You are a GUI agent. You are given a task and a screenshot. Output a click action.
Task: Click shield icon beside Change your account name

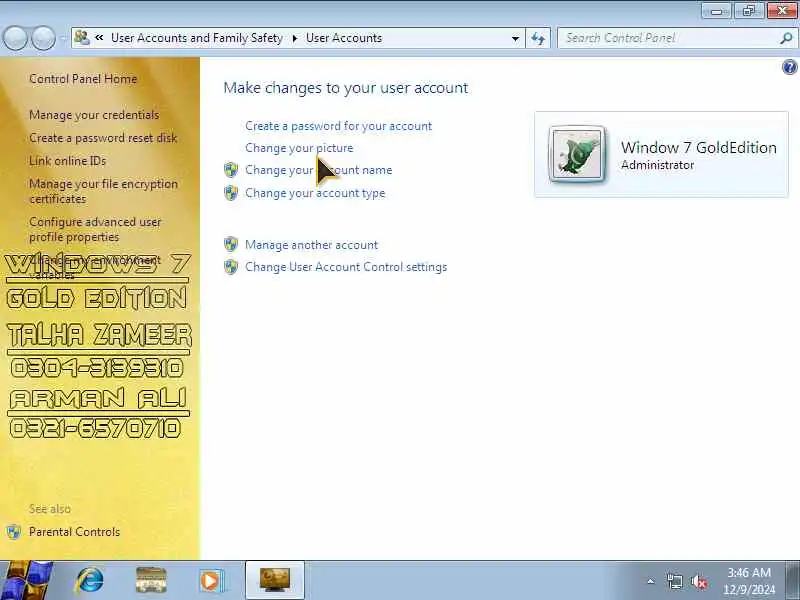(x=231, y=170)
